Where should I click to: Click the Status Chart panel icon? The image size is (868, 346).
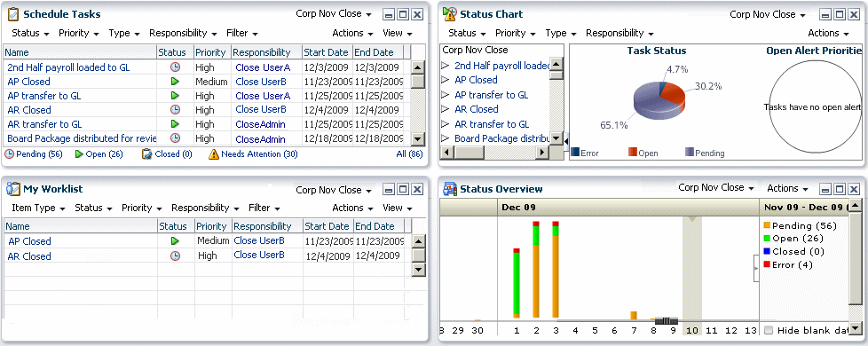pyautogui.click(x=449, y=14)
